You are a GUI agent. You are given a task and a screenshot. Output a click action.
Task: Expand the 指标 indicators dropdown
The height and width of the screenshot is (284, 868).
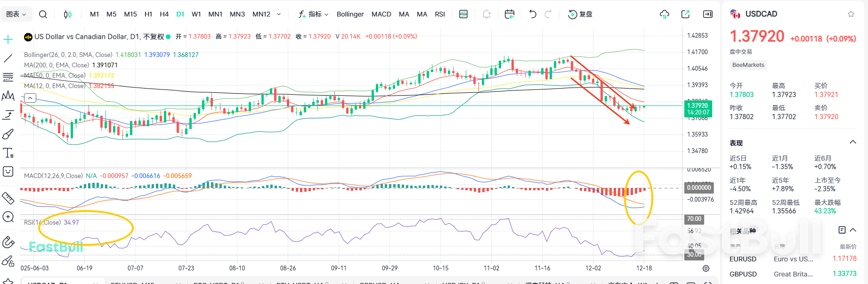click(314, 14)
